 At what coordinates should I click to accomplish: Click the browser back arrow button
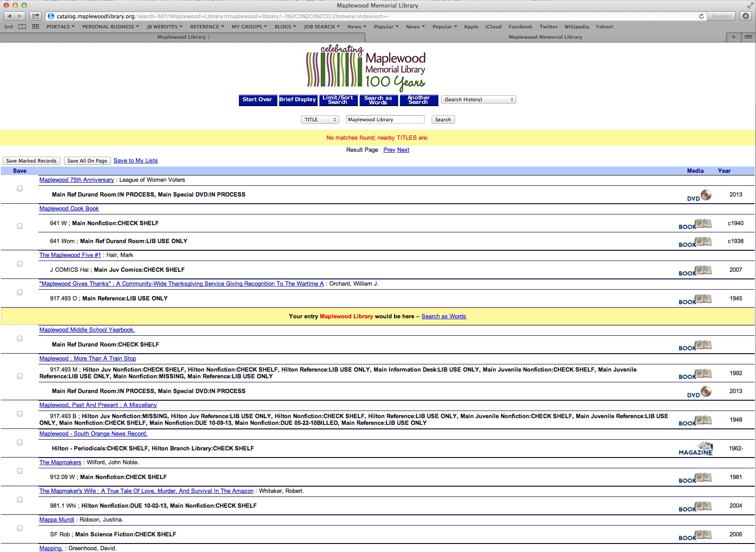[9, 16]
